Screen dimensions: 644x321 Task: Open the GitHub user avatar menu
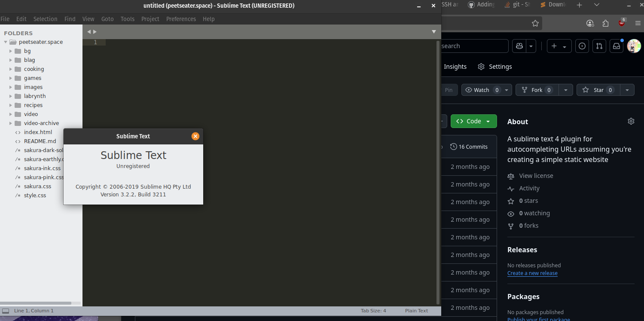[x=634, y=46]
